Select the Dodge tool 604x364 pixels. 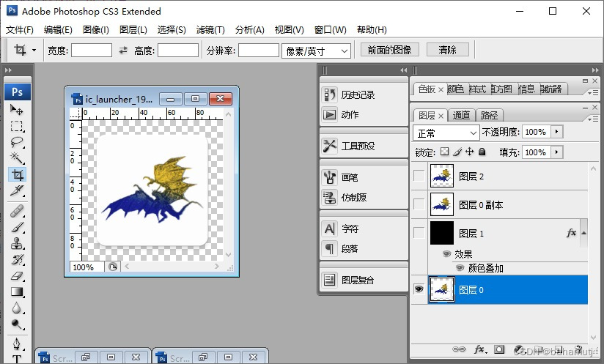17,324
